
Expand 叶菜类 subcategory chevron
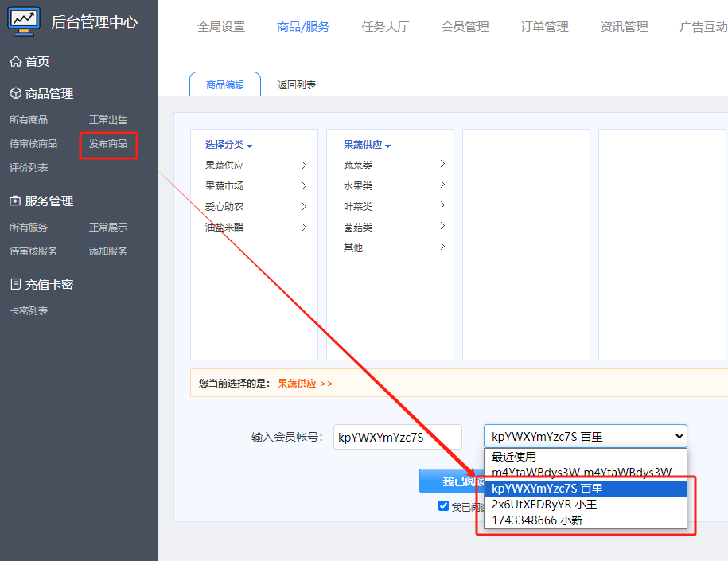pyautogui.click(x=442, y=205)
